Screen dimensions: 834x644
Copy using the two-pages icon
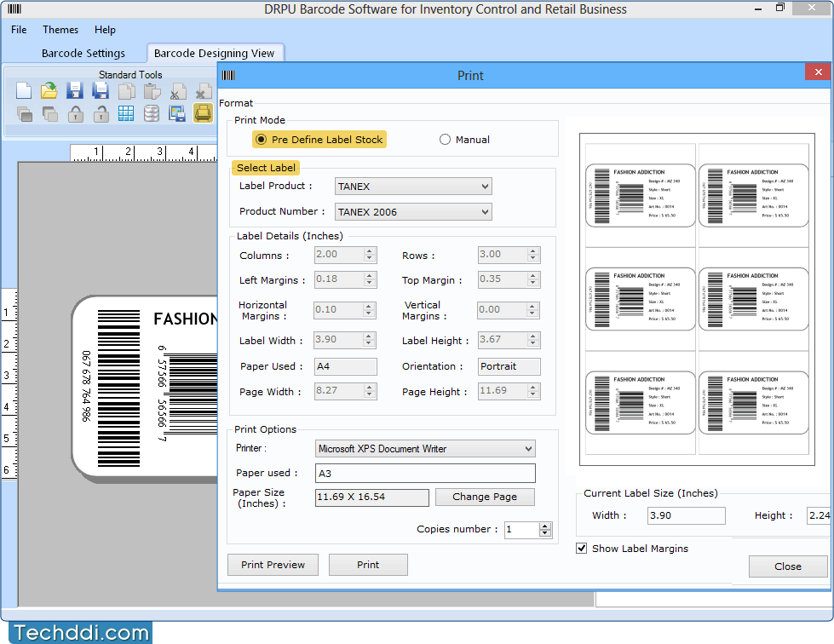pyautogui.click(x=126, y=91)
